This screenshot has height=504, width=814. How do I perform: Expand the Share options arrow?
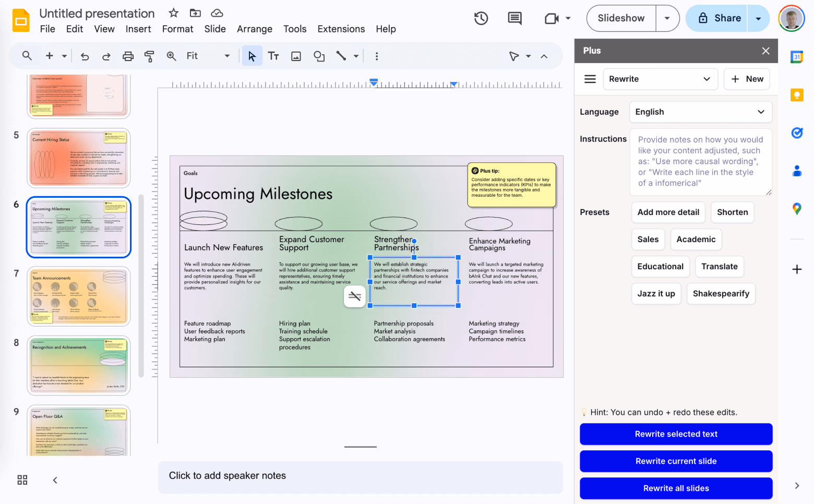(758, 18)
